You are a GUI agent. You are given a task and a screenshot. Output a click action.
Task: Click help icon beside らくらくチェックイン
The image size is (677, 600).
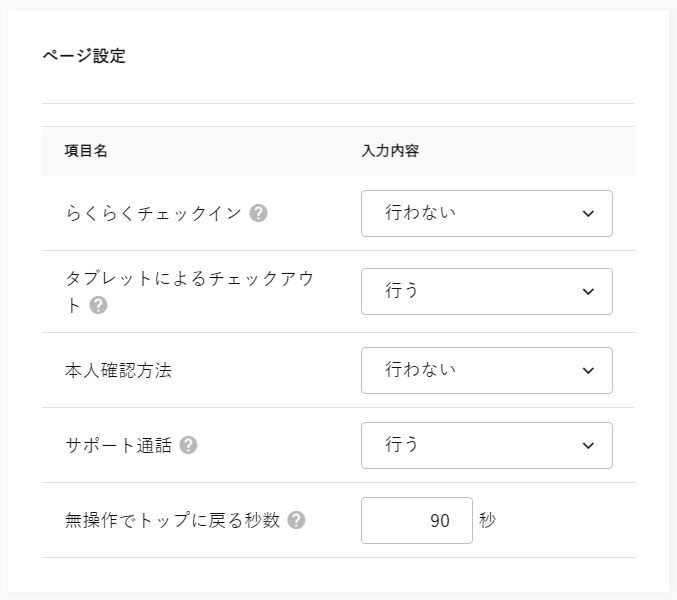point(258,213)
